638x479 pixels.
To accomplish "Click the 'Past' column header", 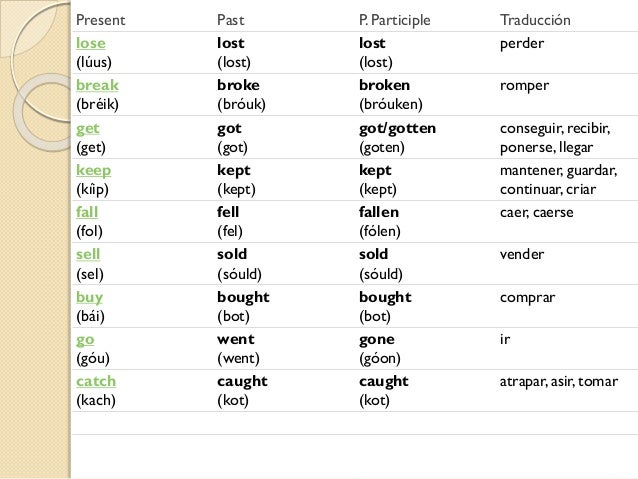I will (230, 20).
